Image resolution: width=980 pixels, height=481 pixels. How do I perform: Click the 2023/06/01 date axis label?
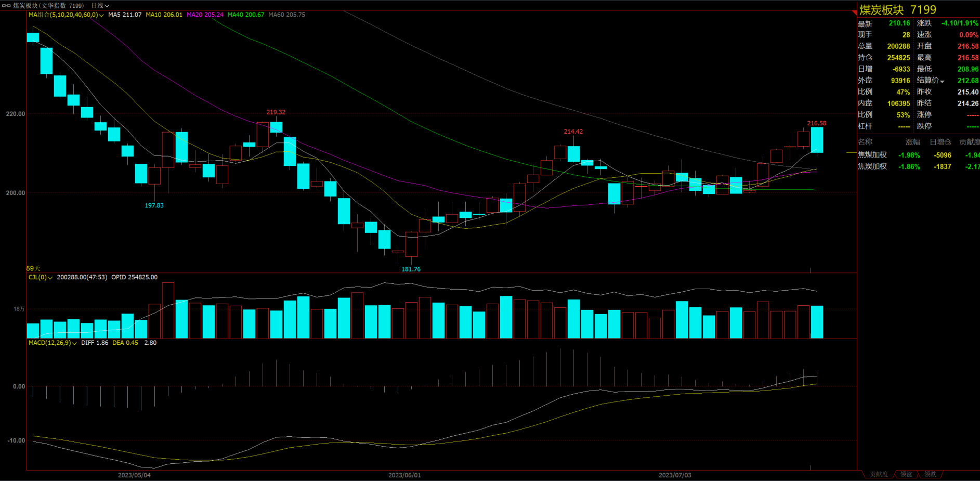(404, 475)
